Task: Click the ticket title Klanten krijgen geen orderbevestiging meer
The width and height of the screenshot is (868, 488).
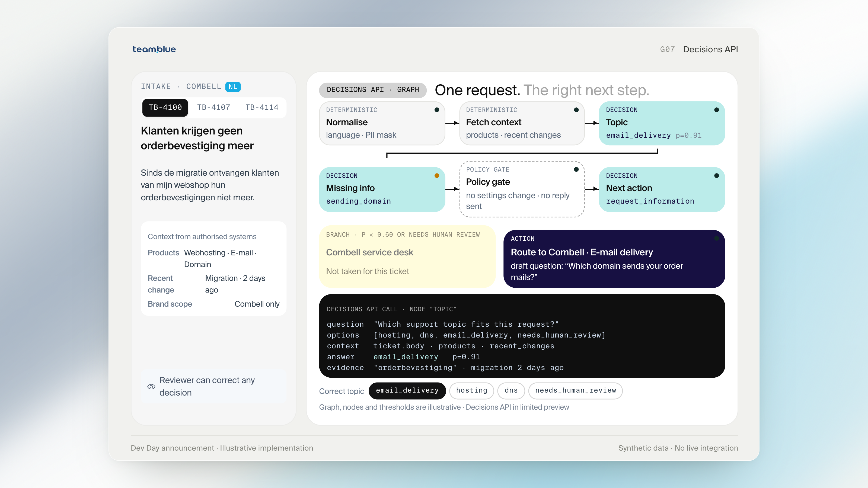Action: click(x=197, y=138)
